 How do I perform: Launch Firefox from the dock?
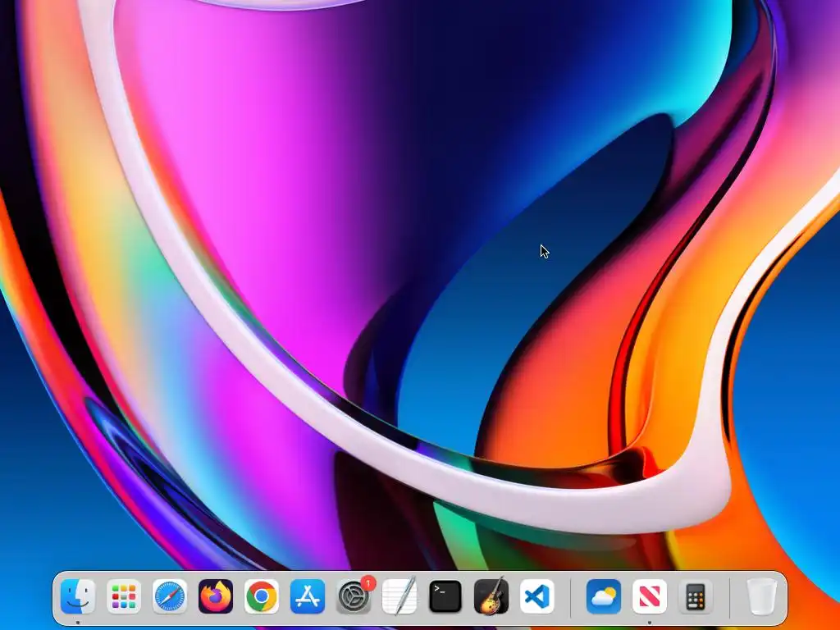coord(216,596)
